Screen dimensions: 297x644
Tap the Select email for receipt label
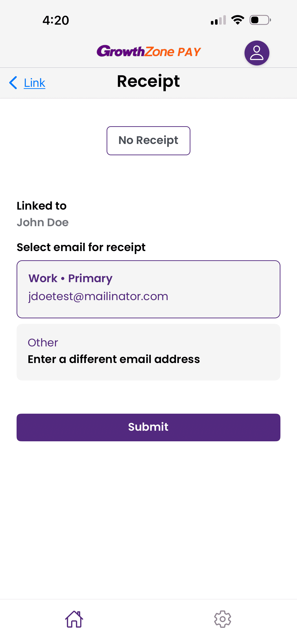tap(81, 247)
